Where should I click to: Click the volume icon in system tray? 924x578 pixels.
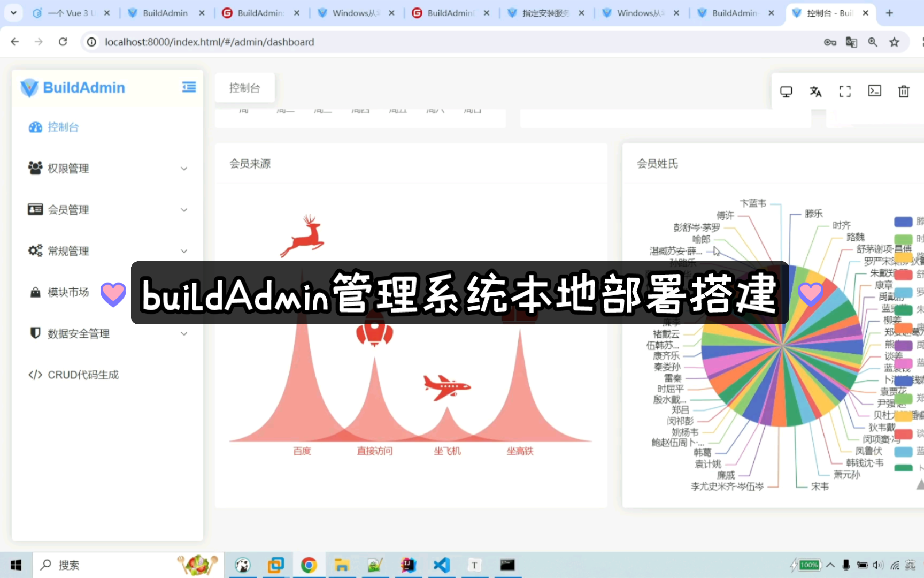coord(877,565)
